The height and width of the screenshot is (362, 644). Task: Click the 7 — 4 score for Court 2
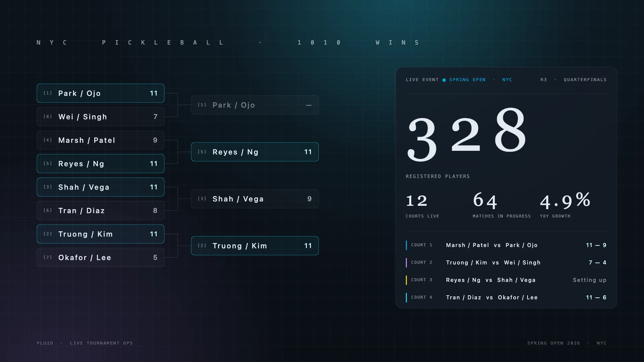(x=598, y=262)
